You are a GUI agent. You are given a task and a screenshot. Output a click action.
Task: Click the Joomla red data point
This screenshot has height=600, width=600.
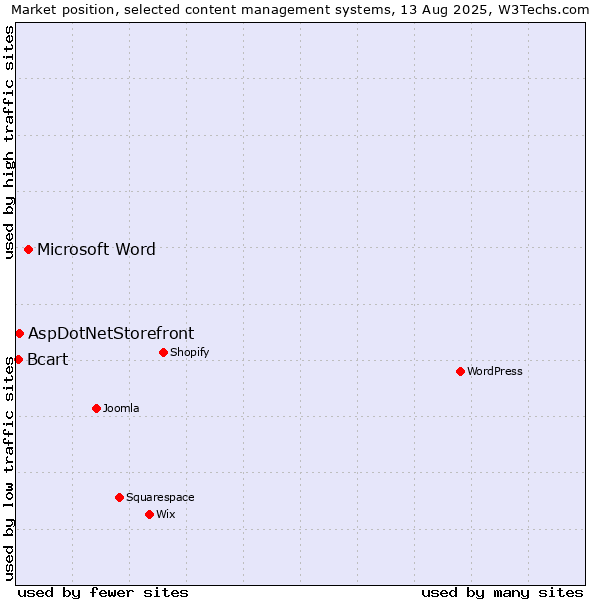click(x=96, y=408)
